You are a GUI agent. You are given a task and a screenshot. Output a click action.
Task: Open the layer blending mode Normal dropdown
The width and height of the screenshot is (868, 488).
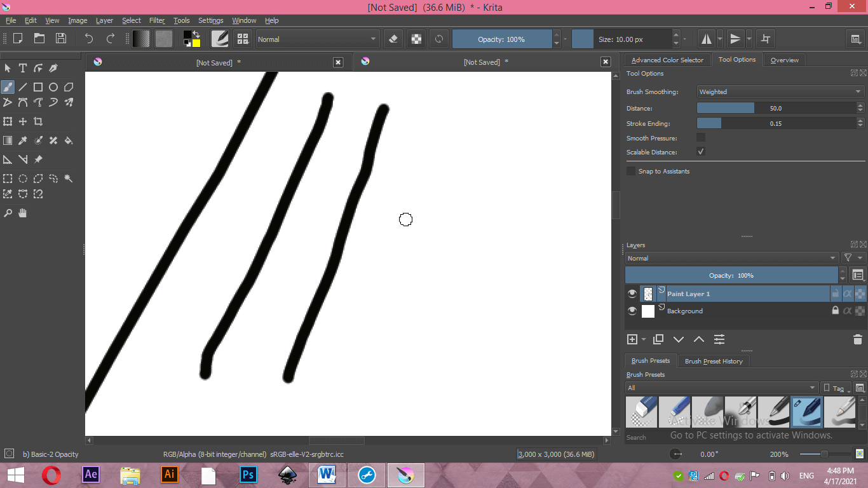click(x=732, y=258)
